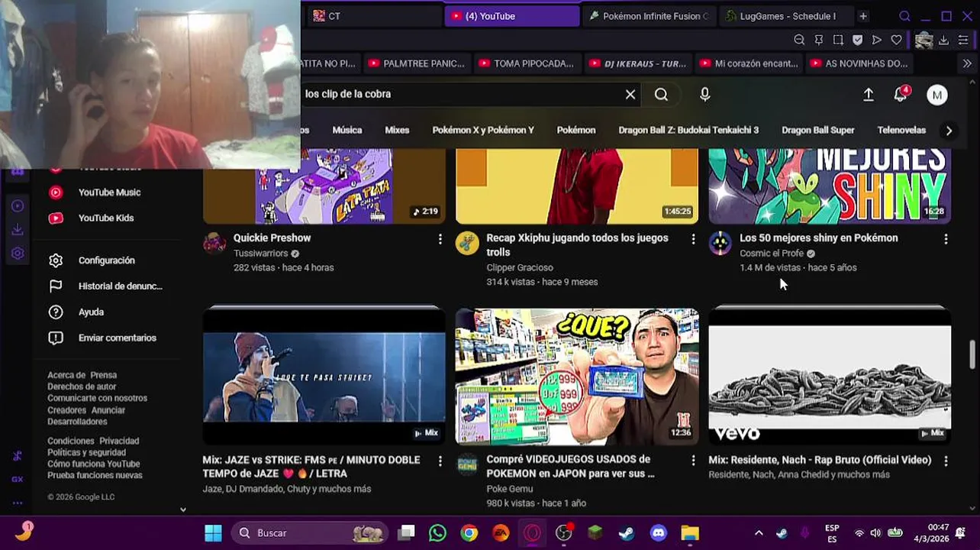Viewport: 980px width, 550px height.
Task: Open options for Los 50 mejores shiny
Action: pos(946,239)
